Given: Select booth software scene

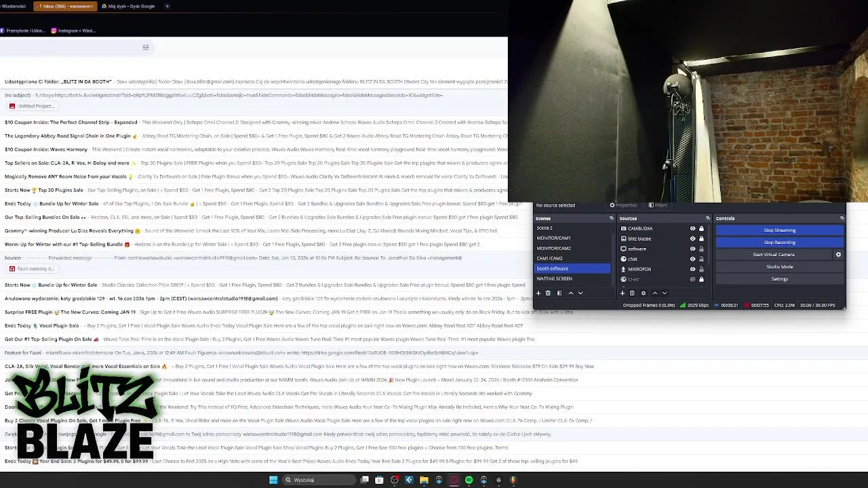Looking at the screenshot, I should point(573,268).
